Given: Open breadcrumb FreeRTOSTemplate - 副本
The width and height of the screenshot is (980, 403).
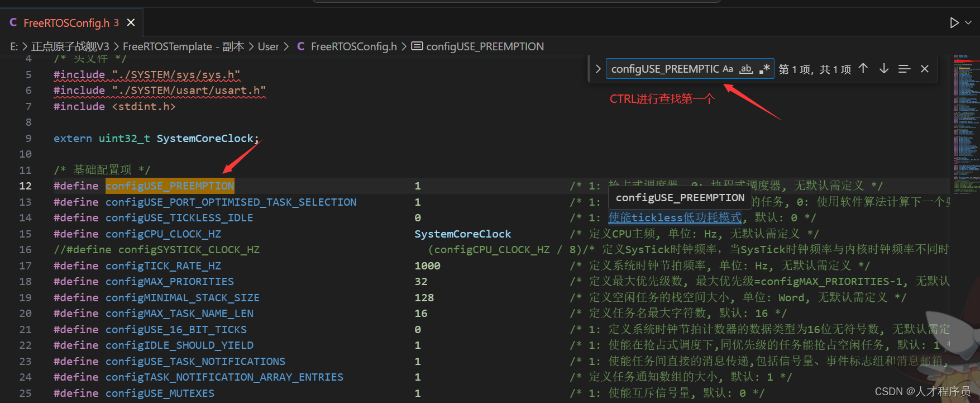Looking at the screenshot, I should pos(183,46).
